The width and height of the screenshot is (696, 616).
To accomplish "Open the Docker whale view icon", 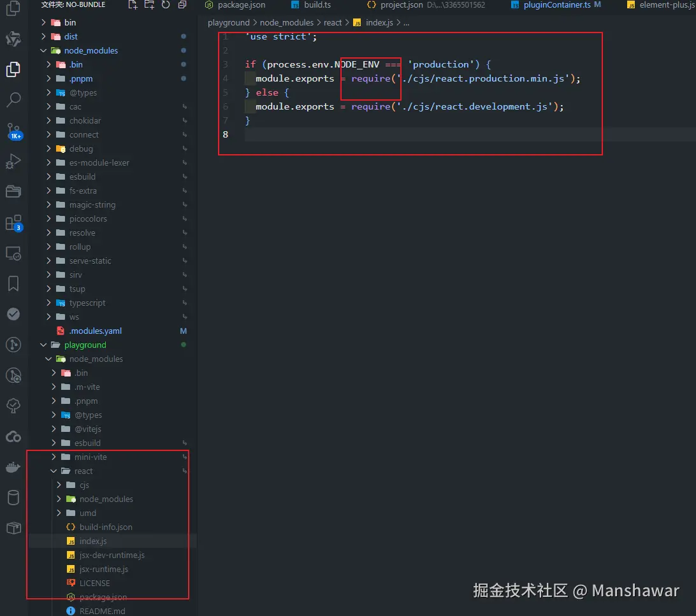I will pos(13,467).
